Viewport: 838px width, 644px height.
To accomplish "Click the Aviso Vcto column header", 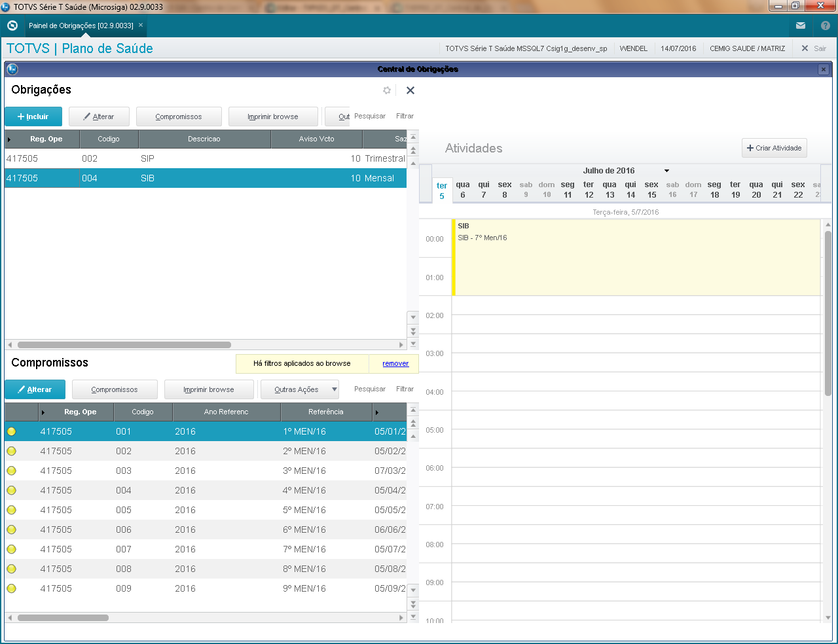I will coord(316,139).
